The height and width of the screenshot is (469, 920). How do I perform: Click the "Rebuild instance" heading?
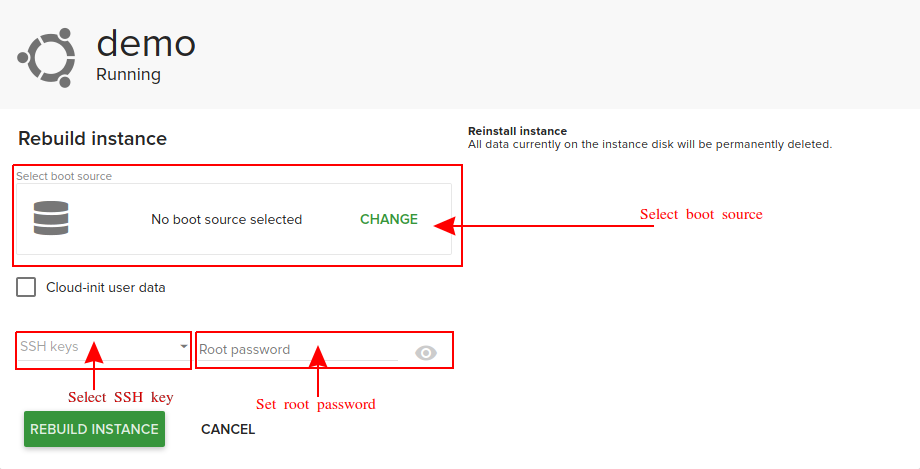tap(92, 139)
